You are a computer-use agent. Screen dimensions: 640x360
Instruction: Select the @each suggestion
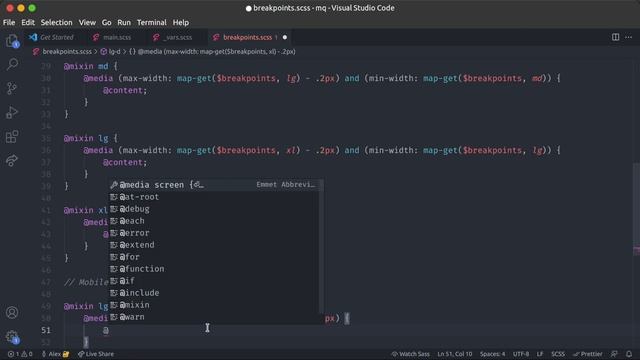(215, 221)
